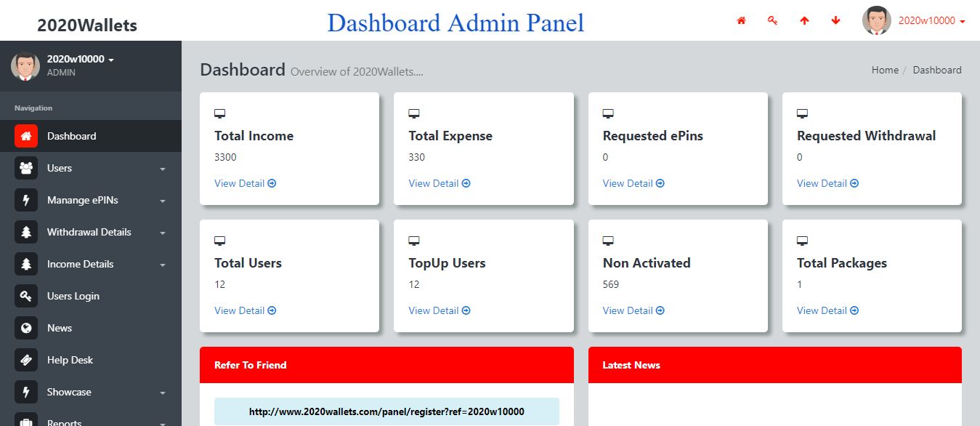The width and height of the screenshot is (980, 426).
Task: Click the Total Expense value 330
Action: click(417, 157)
